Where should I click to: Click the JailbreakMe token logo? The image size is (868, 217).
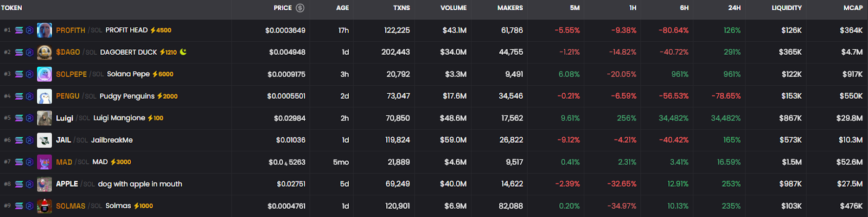pos(44,141)
